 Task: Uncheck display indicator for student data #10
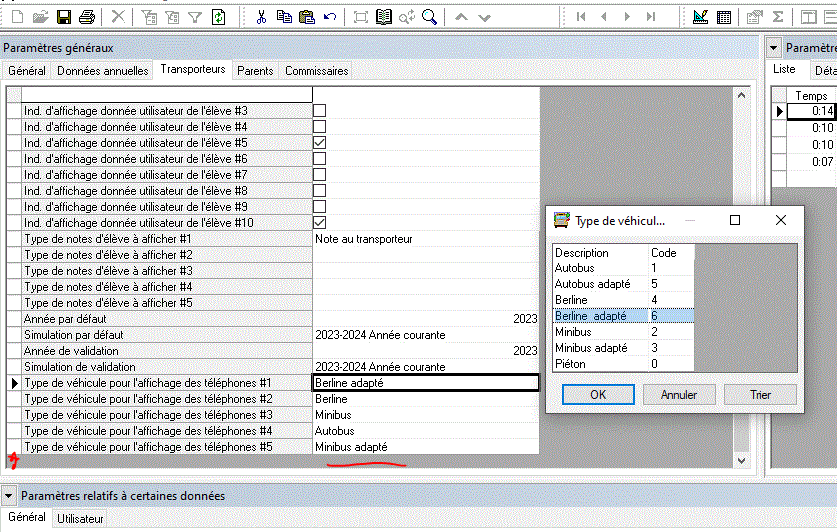click(320, 223)
